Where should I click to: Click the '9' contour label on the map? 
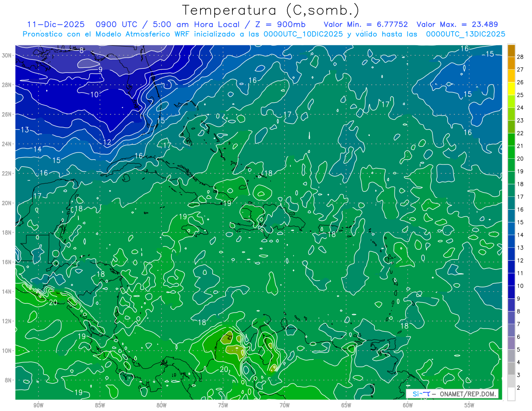[101, 70]
